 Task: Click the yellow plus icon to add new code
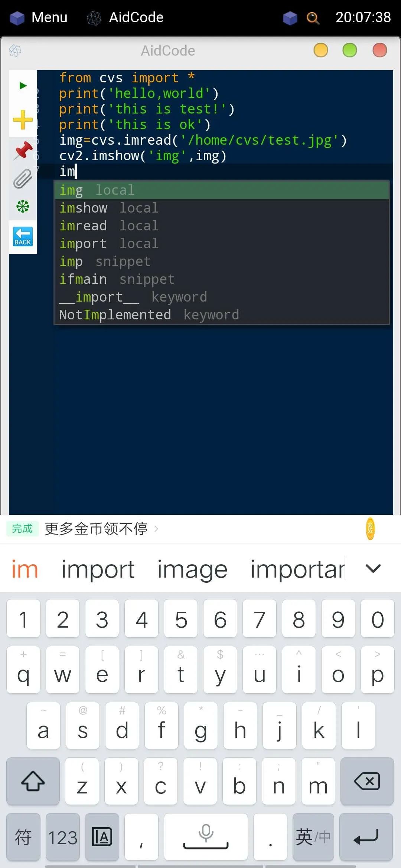[x=22, y=119]
